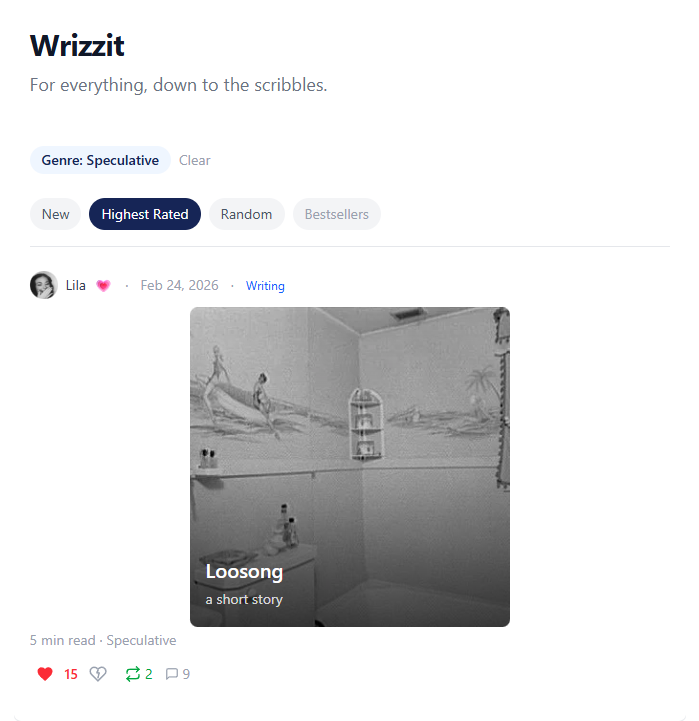Like the post with the red heart icon

click(45, 674)
